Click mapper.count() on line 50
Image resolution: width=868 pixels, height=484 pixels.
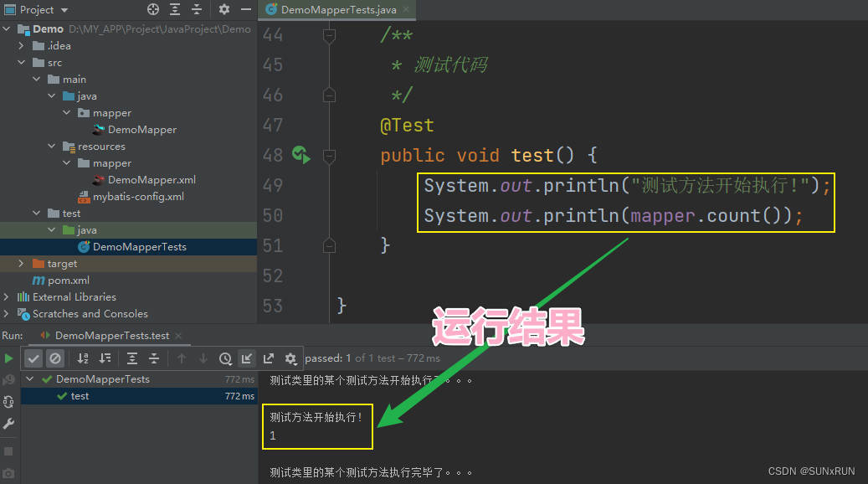tap(711, 215)
